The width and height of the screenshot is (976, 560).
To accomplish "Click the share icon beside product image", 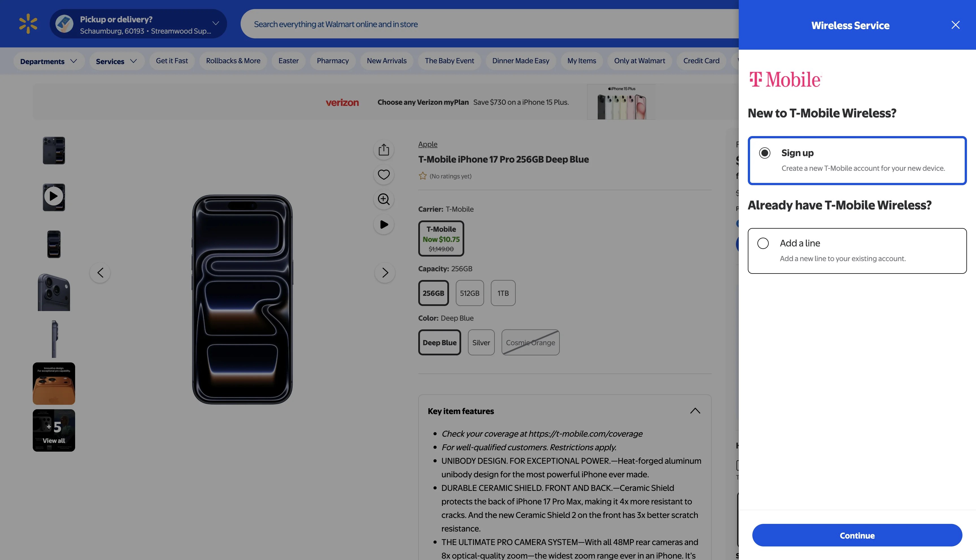I will point(384,150).
